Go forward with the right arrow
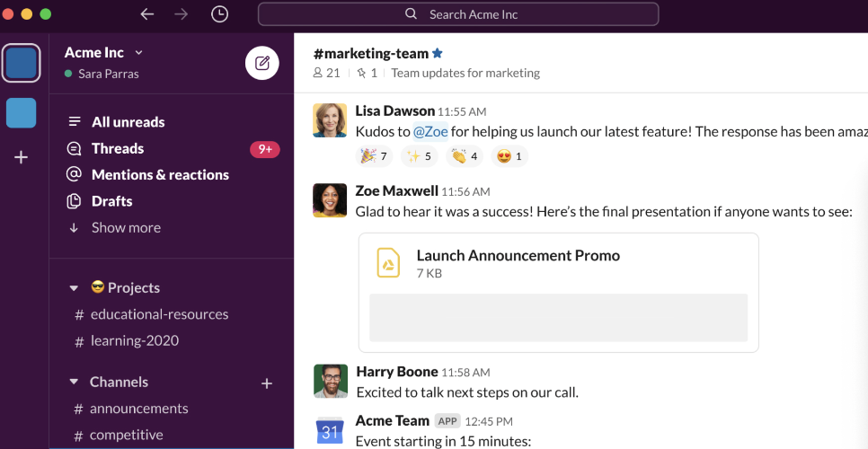 (181, 14)
